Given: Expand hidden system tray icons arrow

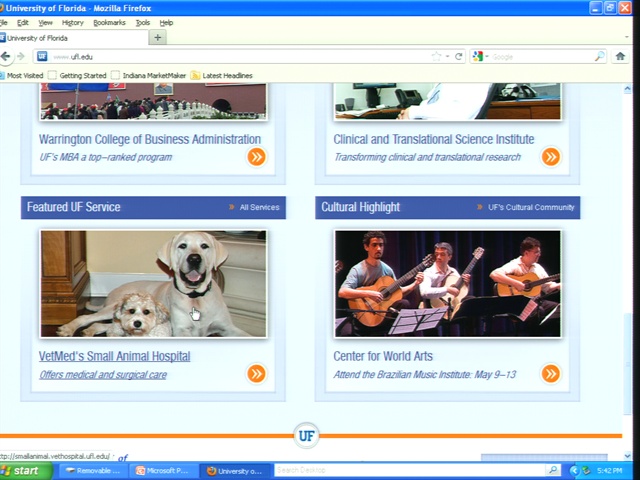Looking at the screenshot, I should click(x=574, y=471).
